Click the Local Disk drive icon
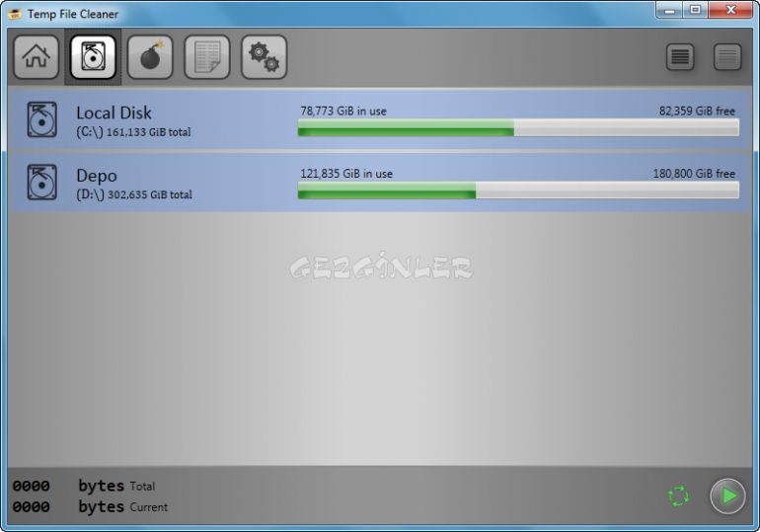 click(x=41, y=119)
